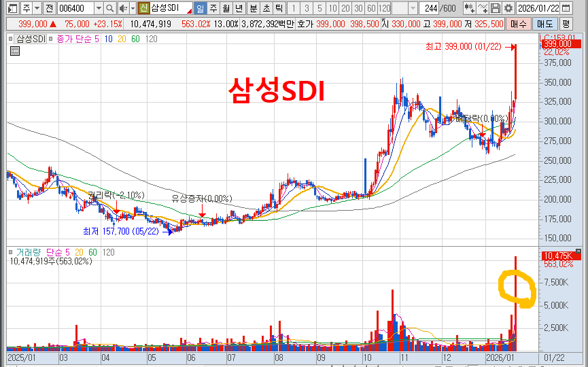Click the candle count field showing 244
588x367 pixels.
click(430, 8)
